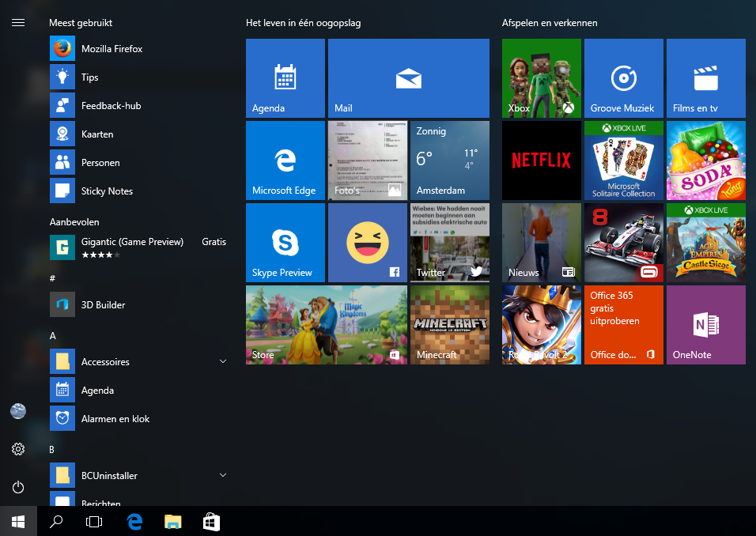Click the Groove Muziek tile
756x536 pixels.
(623, 78)
